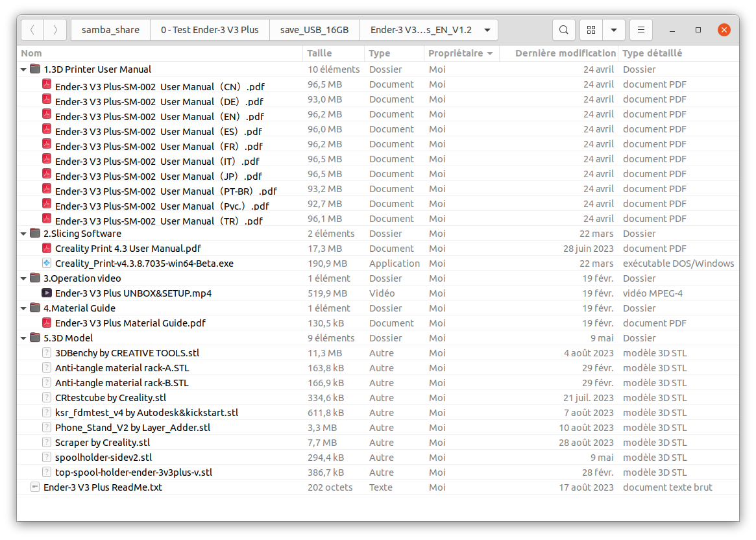Viewport: 756px width, 540px height.
Task: Select Ender-3 V3 Plus ReadMe.txt file name
Action: tap(103, 488)
